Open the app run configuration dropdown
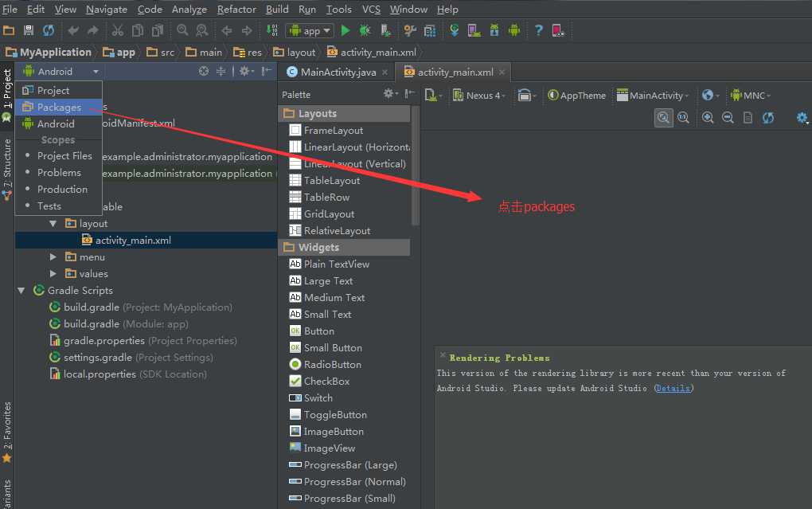This screenshot has height=509, width=812. 310,31
